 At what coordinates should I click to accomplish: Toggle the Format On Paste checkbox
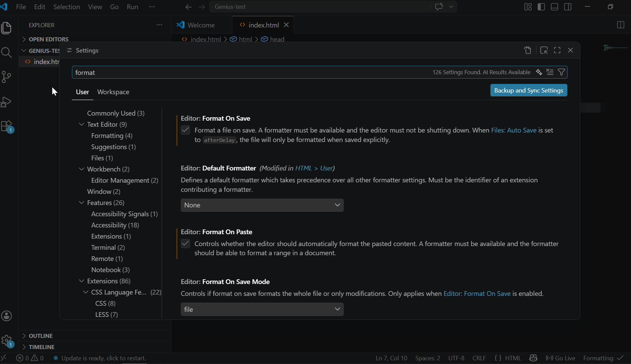point(185,244)
